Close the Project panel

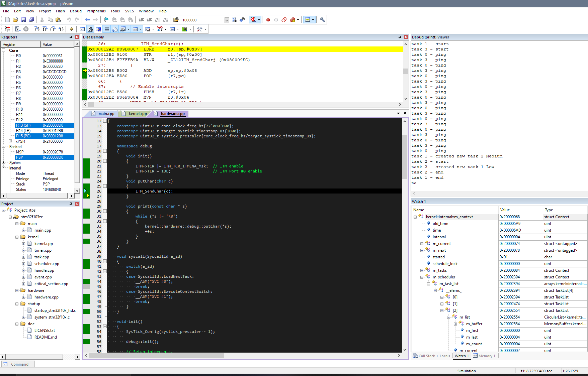pyautogui.click(x=77, y=204)
